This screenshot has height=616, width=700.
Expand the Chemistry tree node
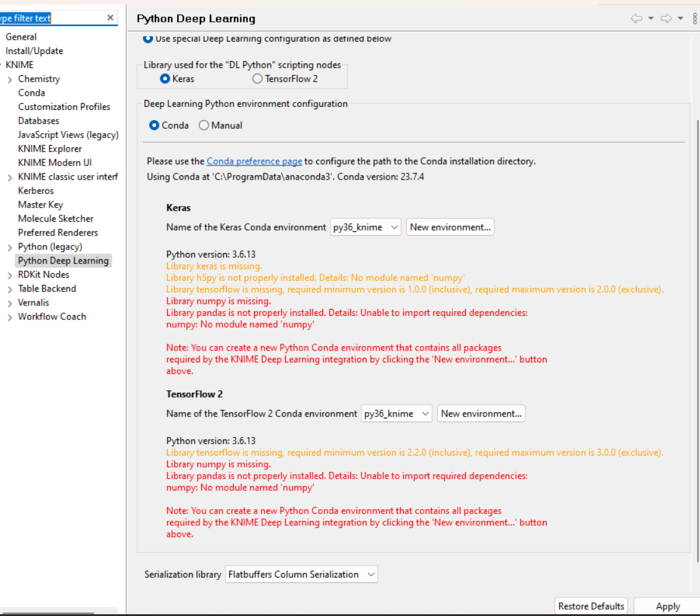(10, 80)
